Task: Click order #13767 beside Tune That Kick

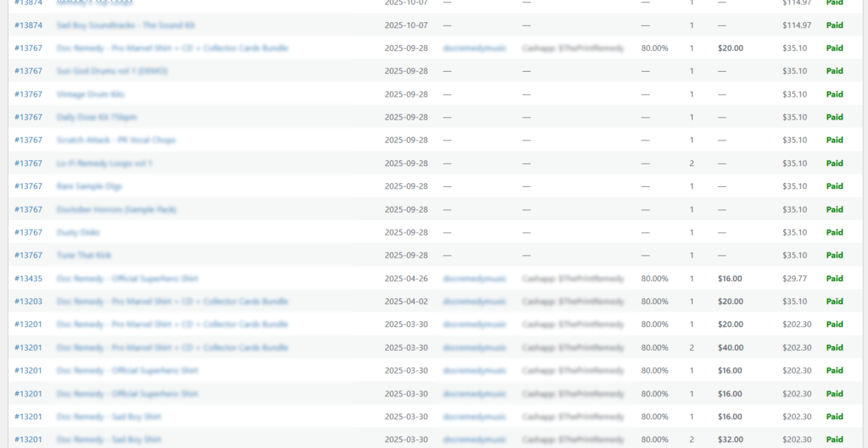Action: 28,255
